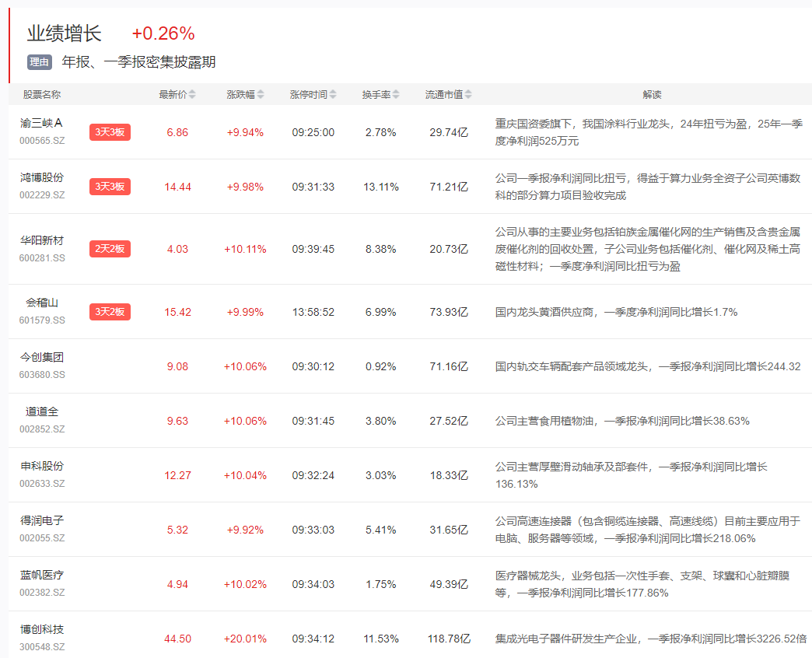Open 鸿博股份 stock detail
This screenshot has height=658, width=812.
click(42, 178)
